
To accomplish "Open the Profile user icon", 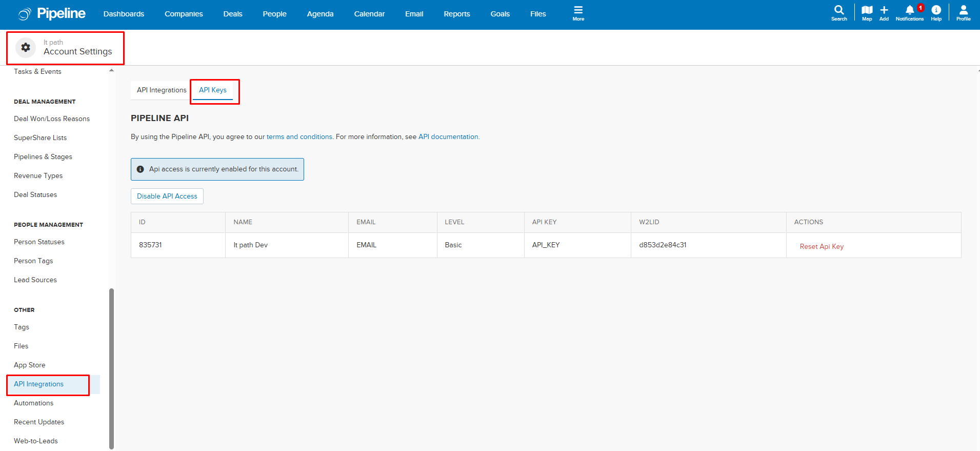I will [963, 10].
